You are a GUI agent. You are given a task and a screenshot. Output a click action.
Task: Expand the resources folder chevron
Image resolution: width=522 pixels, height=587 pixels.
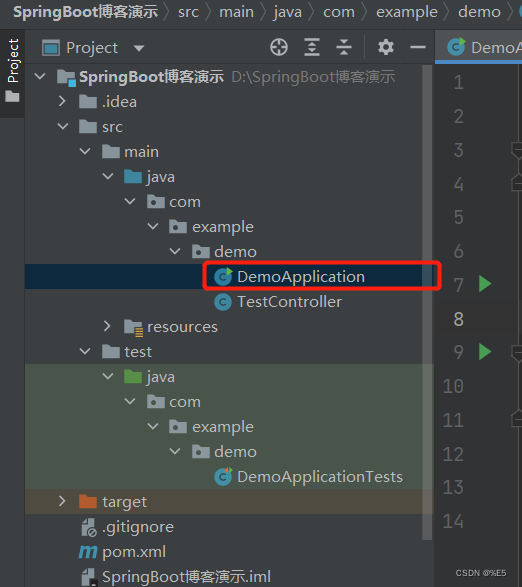107,326
